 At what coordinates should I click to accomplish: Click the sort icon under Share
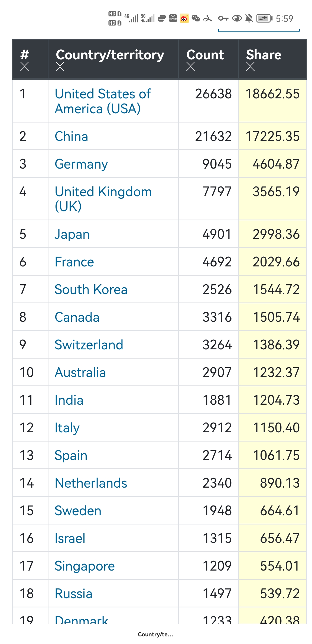[x=250, y=66]
